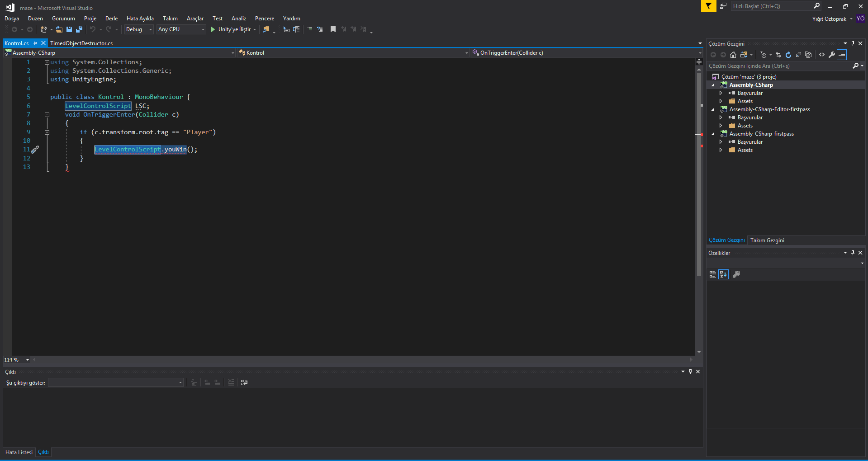This screenshot has height=461, width=868.
Task: Open the Araçlar menu
Action: 195,19
